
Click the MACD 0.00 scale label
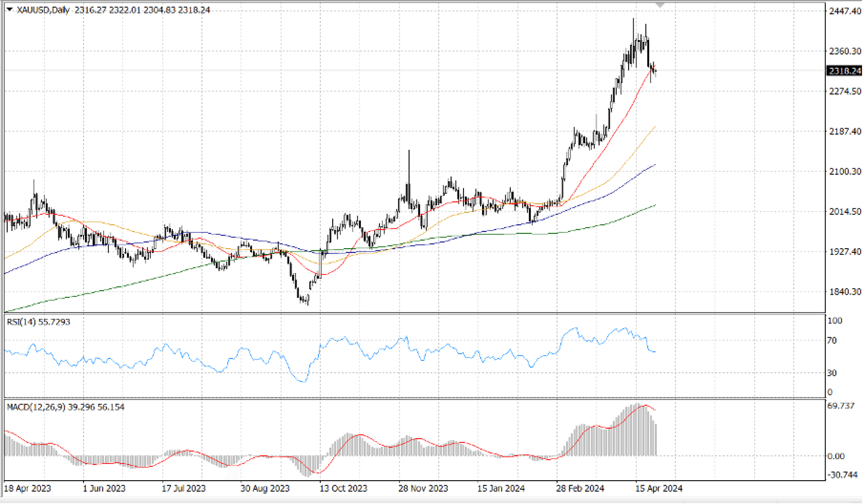(836, 456)
